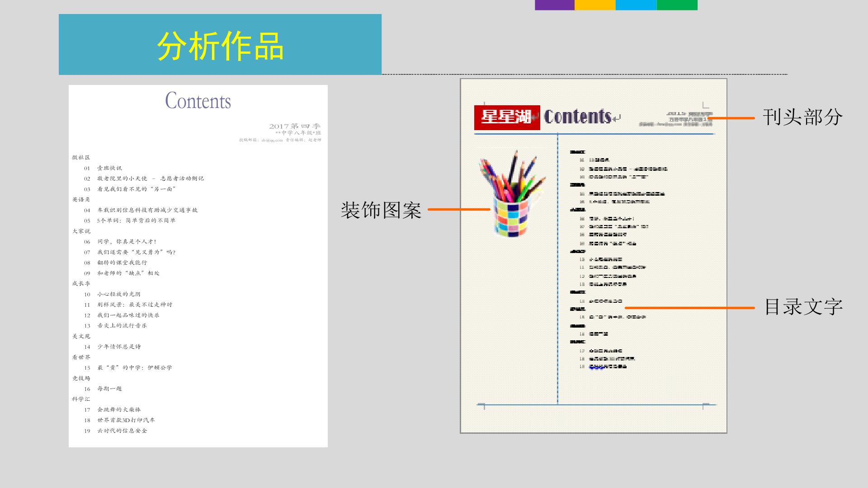The image size is (868, 488).
Task: Click the Contents heading on left page
Action: tap(198, 100)
